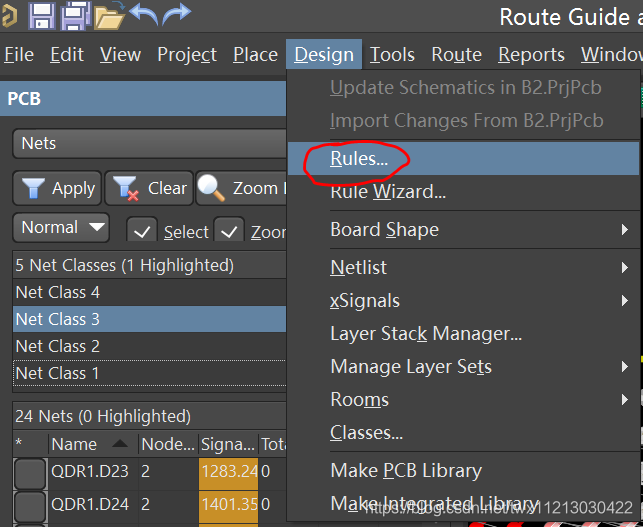Open the View menu
Viewport: 643px width, 527px height.
point(120,55)
